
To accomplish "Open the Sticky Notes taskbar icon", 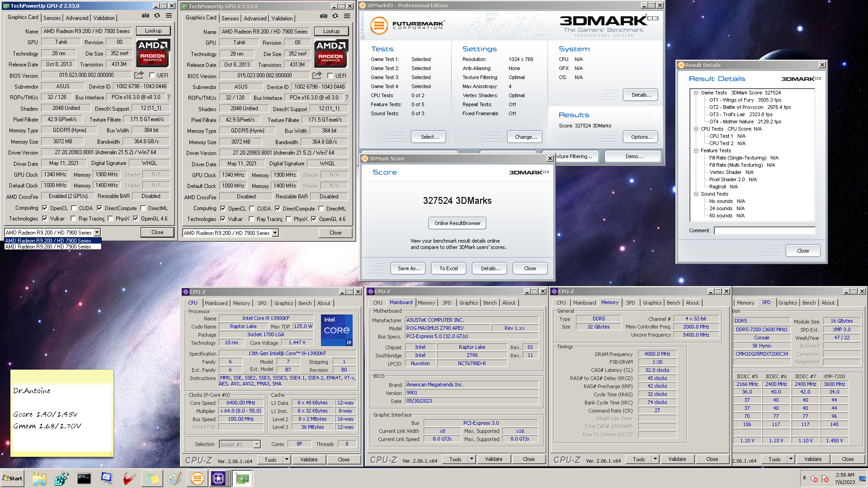I will click(x=152, y=479).
